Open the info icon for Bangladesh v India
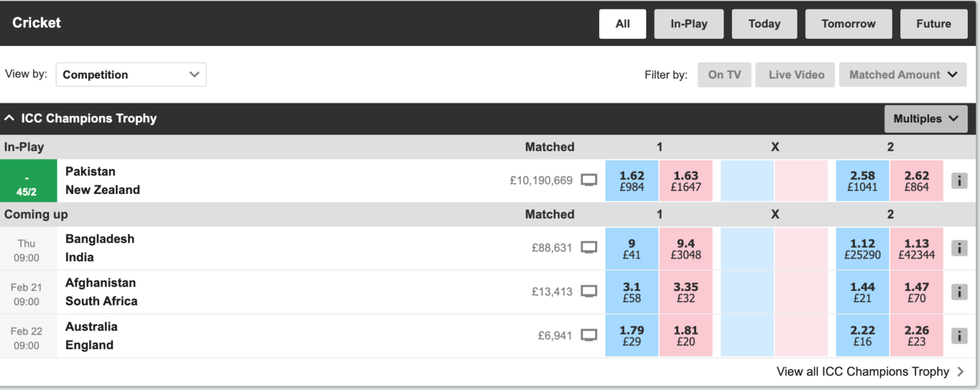Image resolution: width=980 pixels, height=390 pixels. pyautogui.click(x=959, y=248)
